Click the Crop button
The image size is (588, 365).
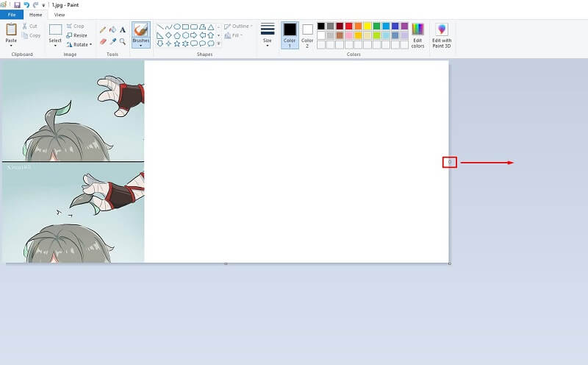[76, 26]
